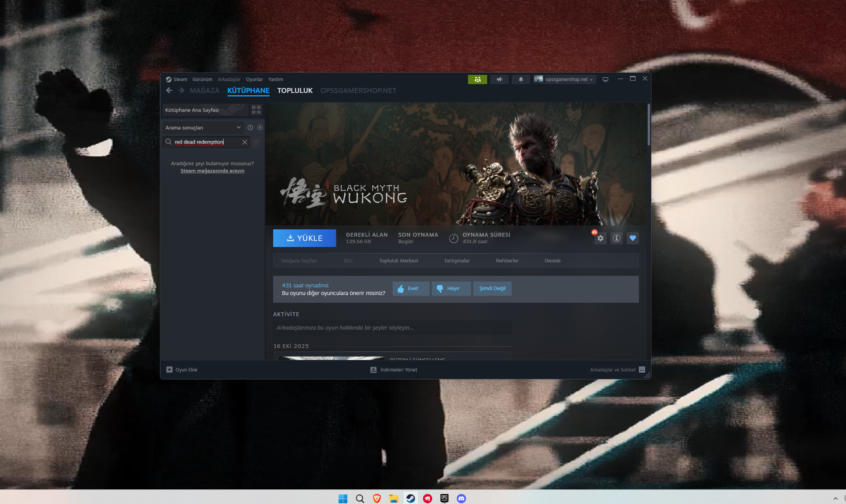
Task: Go forward with the right arrow
Action: click(x=181, y=90)
